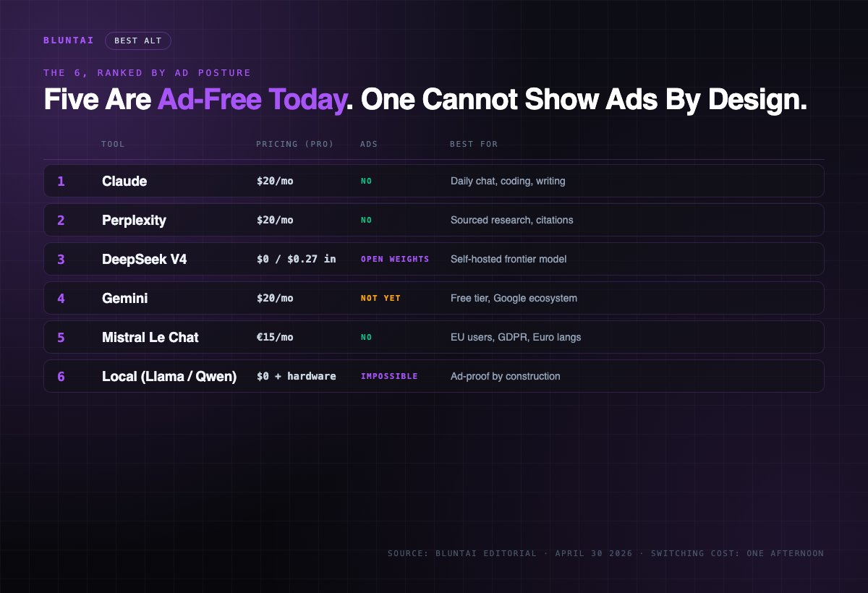Select the Claude tool name
This screenshot has width=868, height=593.
[124, 182]
